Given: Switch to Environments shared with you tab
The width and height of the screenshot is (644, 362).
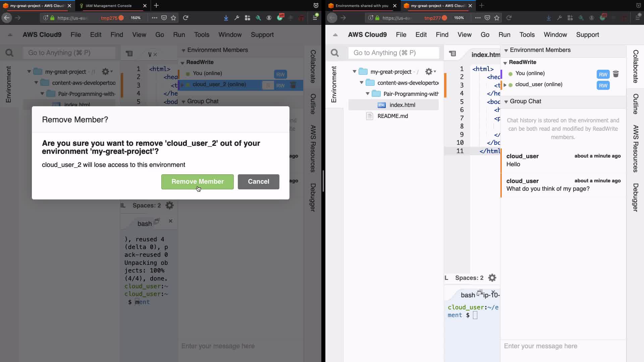Looking at the screenshot, I should pyautogui.click(x=362, y=6).
